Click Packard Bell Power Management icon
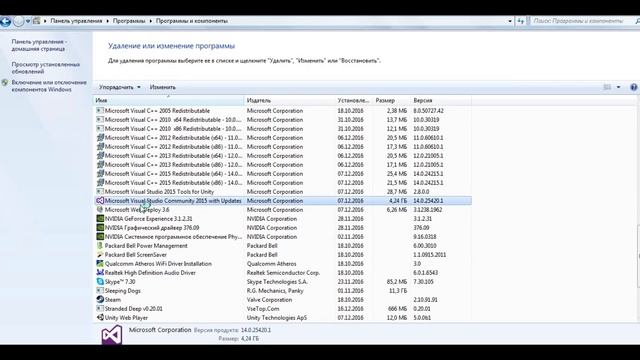Image resolution: width=640 pixels, height=360 pixels. click(100, 245)
